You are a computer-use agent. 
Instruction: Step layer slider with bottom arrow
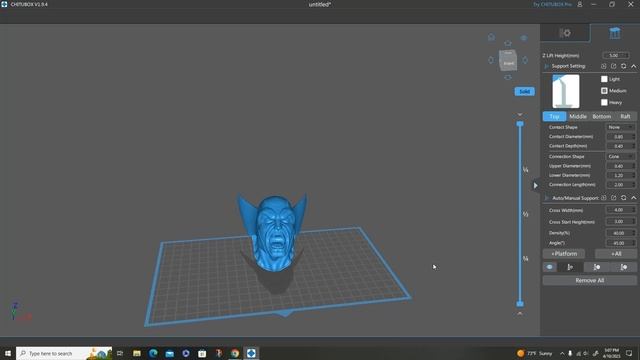520,313
